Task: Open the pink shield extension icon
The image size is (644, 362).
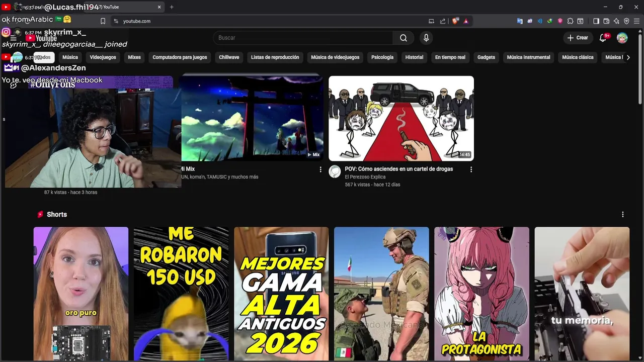Action: point(560,21)
